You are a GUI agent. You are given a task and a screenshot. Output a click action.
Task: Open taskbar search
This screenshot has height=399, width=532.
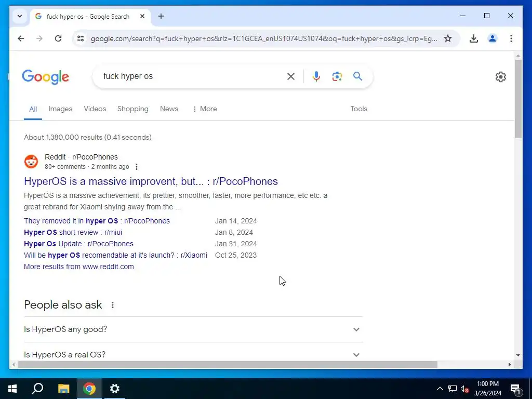[x=37, y=389]
